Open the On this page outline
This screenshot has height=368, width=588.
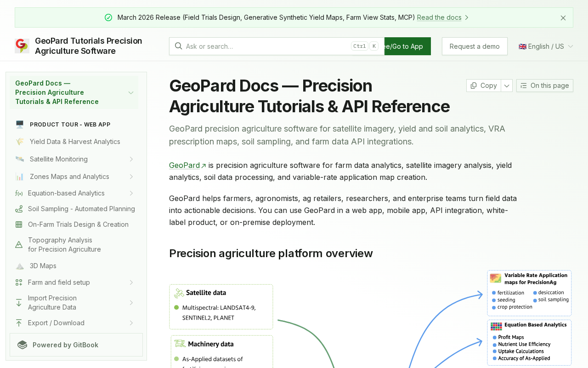[544, 86]
